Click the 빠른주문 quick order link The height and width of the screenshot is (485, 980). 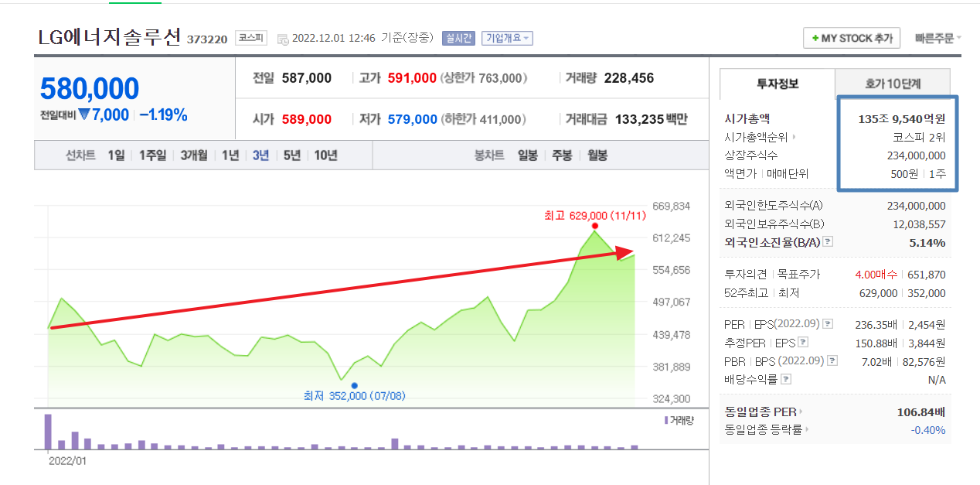(932, 36)
